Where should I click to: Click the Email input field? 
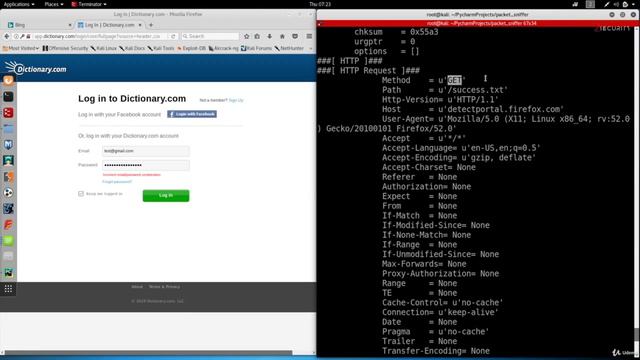point(146,151)
